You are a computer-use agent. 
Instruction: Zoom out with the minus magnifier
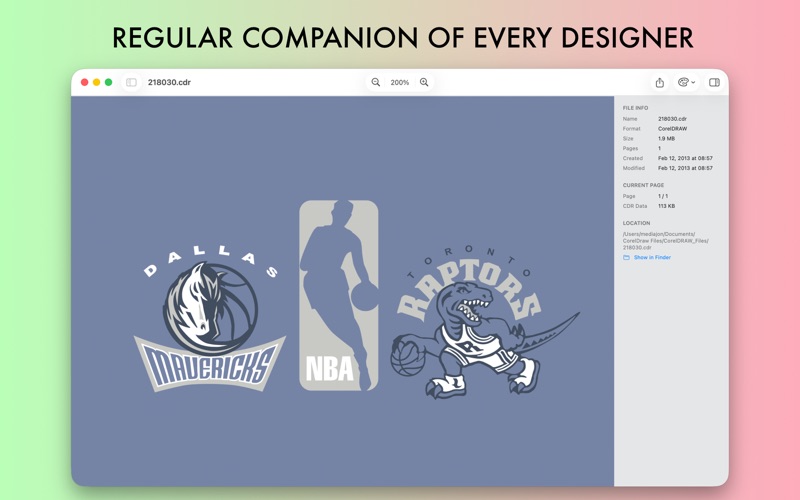(x=376, y=82)
